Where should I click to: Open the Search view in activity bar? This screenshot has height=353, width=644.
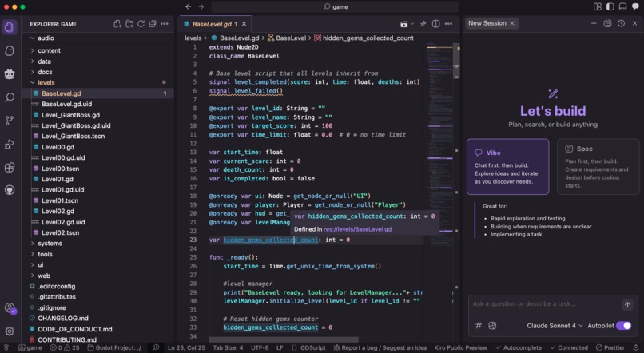point(10,97)
